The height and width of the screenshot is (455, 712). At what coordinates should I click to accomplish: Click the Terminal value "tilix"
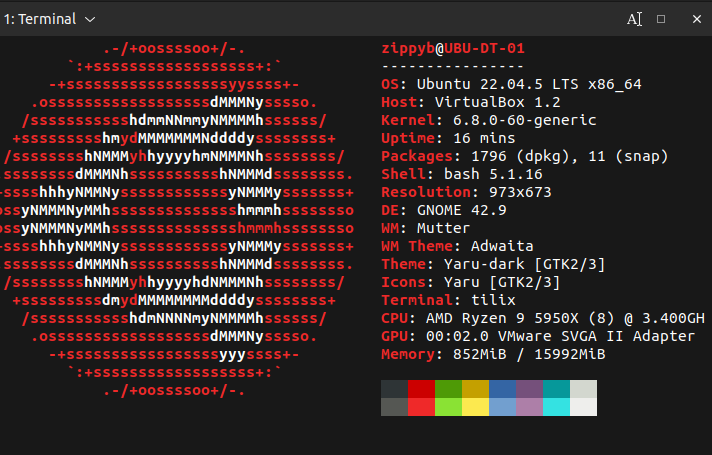(x=493, y=300)
